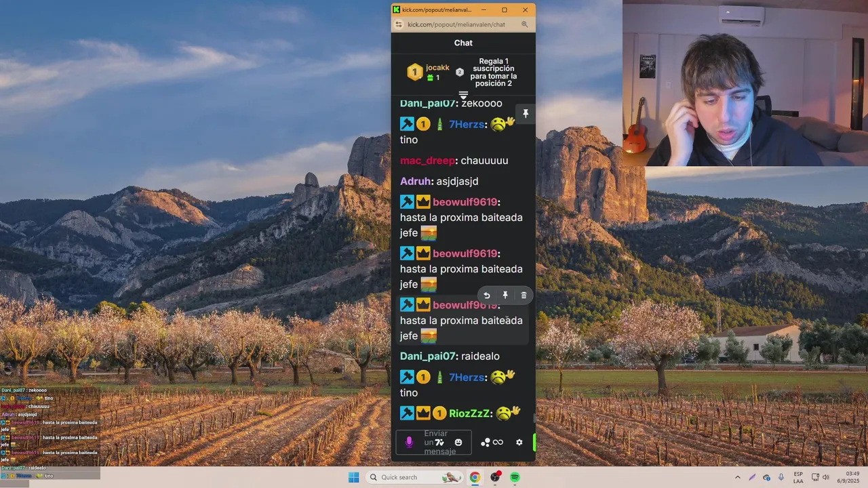Open Dani_pai07's profile from 'raidealo' message
Image resolution: width=868 pixels, height=488 pixels.
tap(428, 357)
